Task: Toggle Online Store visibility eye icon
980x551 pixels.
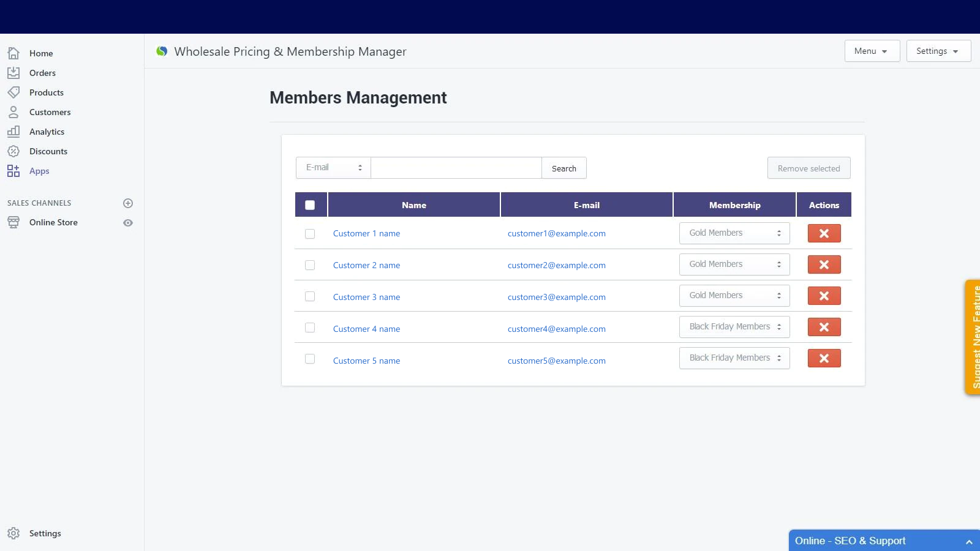Action: click(128, 223)
